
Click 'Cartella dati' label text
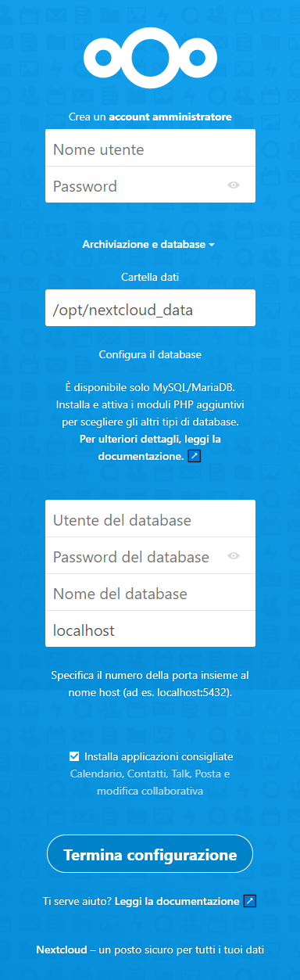click(x=150, y=277)
